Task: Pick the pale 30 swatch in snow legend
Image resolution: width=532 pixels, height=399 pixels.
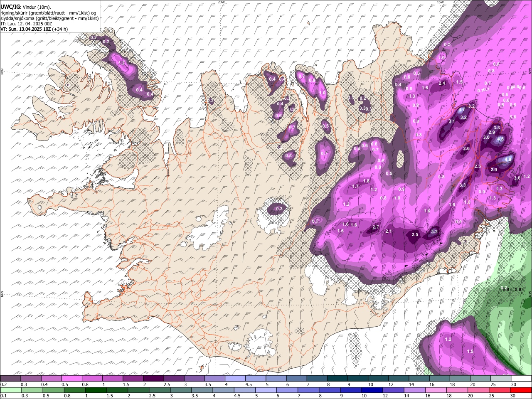Action: click(x=521, y=379)
